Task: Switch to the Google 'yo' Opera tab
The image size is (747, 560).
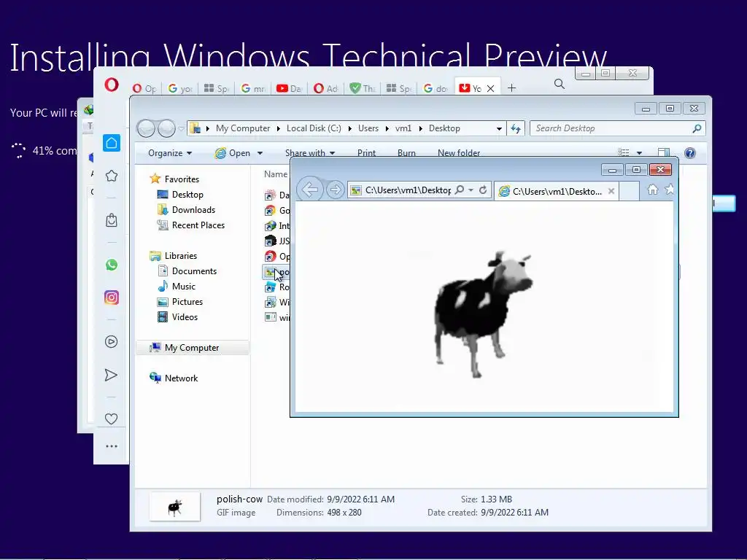Action: coord(181,88)
